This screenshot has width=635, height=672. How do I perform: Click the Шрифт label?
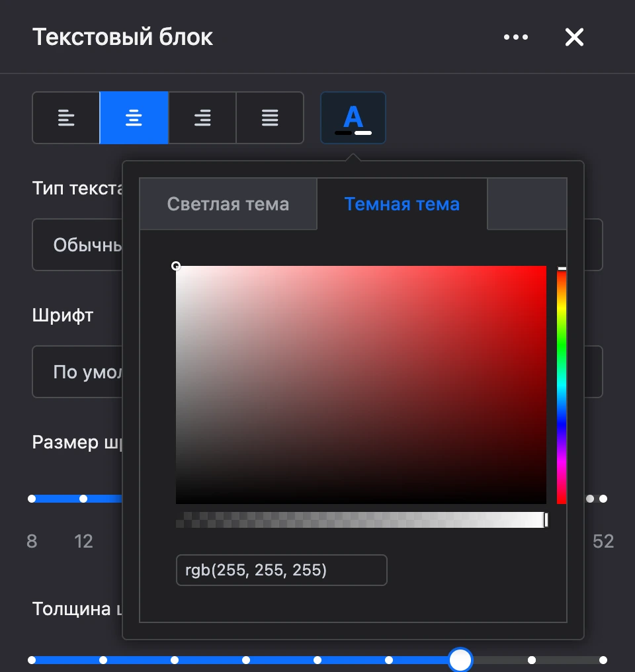63,315
